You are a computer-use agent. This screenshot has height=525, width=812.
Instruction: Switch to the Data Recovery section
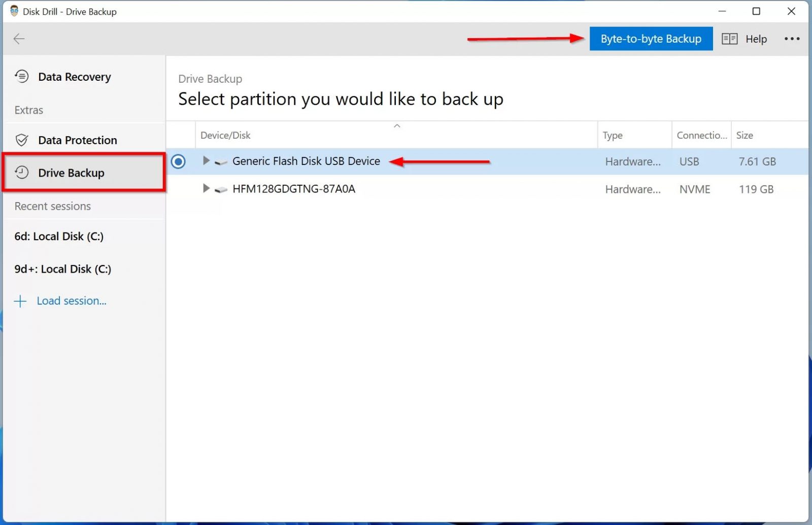tap(74, 77)
